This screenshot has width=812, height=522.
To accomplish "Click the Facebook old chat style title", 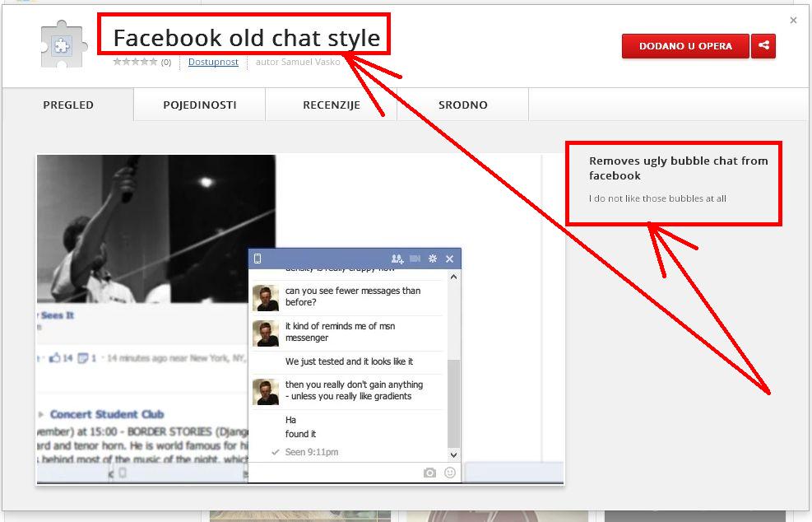I will 247,38.
